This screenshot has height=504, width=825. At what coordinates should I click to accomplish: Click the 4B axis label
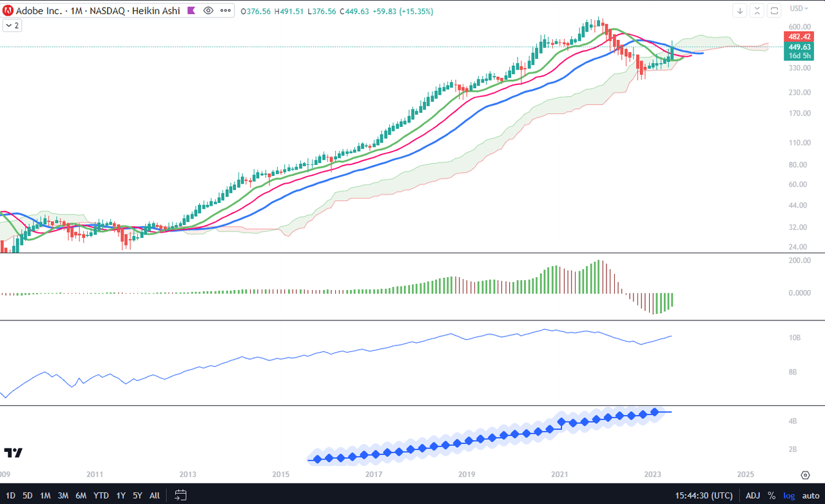coord(793,422)
